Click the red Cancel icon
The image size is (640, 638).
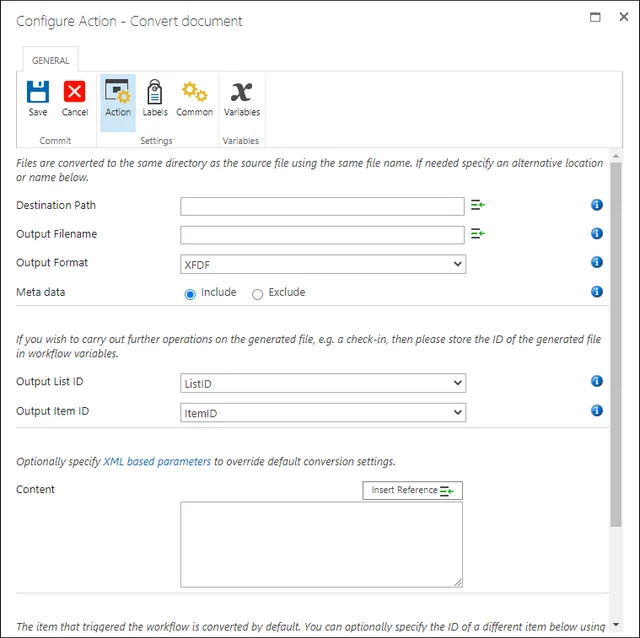click(x=74, y=91)
